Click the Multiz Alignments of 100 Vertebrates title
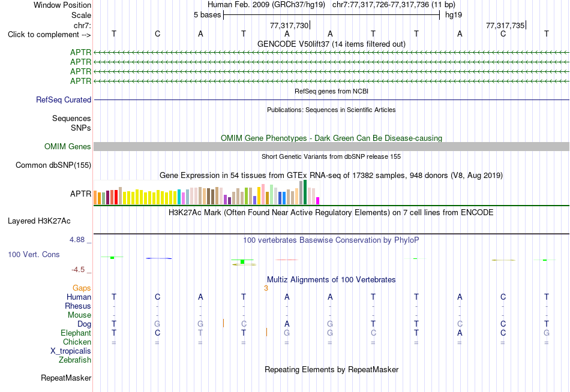Viewport: 570px width, 392px height. (331, 280)
